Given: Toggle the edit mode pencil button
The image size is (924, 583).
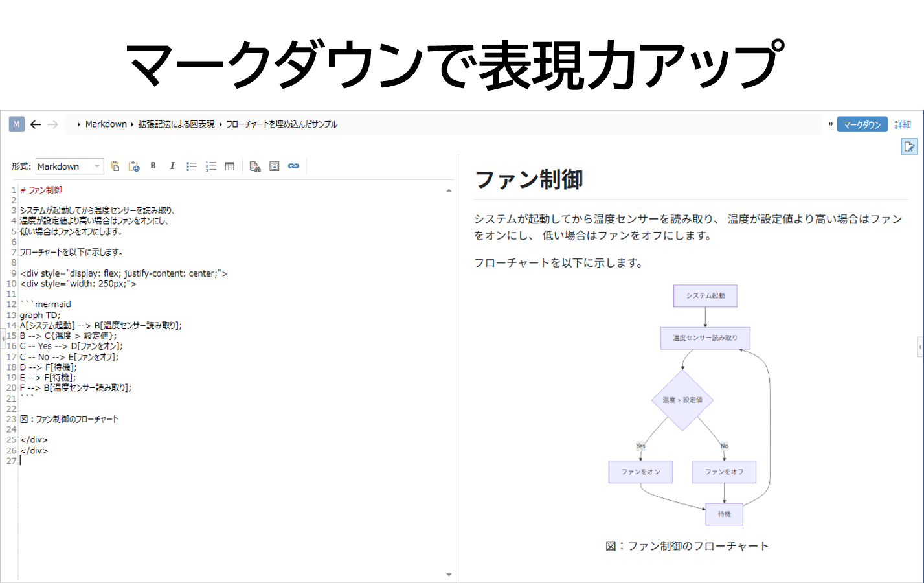Looking at the screenshot, I should coord(909,146).
